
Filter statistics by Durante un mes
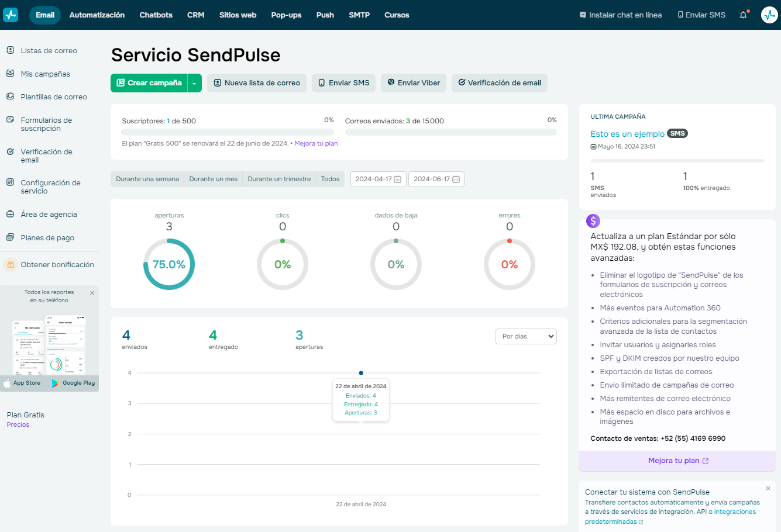[213, 179]
